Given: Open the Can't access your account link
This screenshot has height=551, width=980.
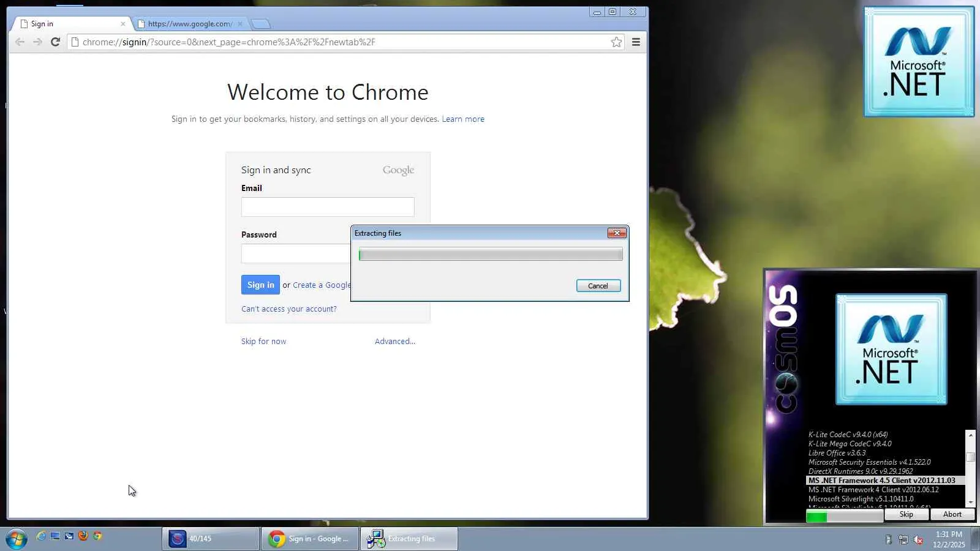Looking at the screenshot, I should [x=289, y=309].
